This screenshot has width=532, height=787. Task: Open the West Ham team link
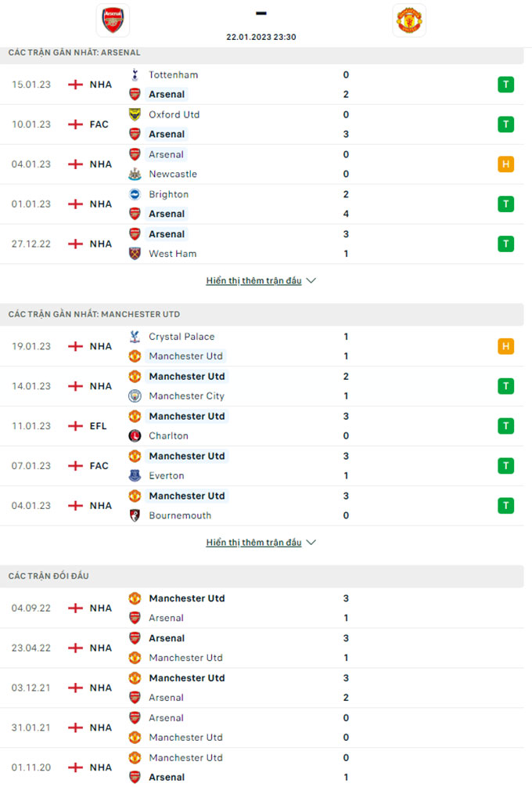click(x=172, y=254)
